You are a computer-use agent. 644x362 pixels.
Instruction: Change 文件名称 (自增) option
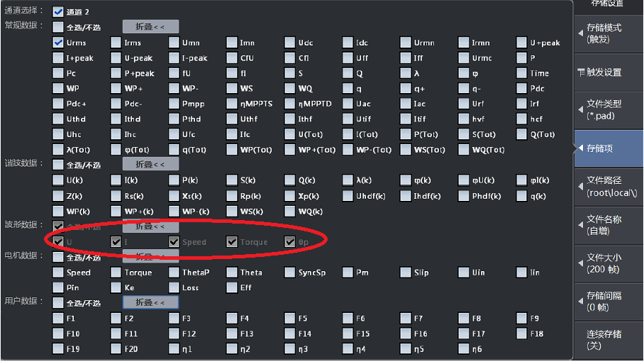(x=609, y=225)
